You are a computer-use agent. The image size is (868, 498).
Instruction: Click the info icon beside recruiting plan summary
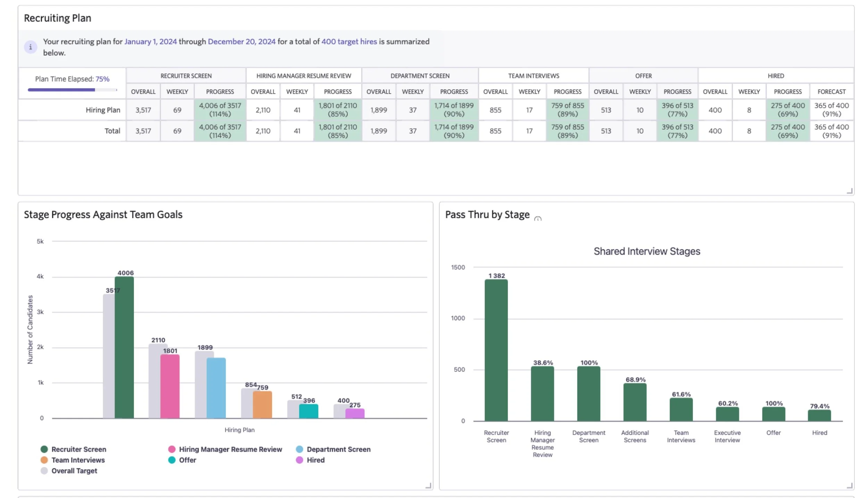(x=31, y=47)
